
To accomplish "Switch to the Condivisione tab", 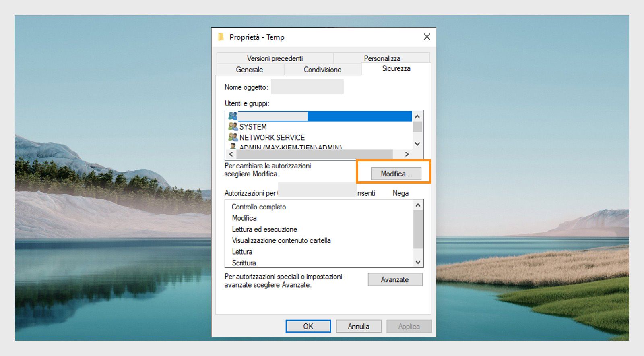I will click(322, 69).
